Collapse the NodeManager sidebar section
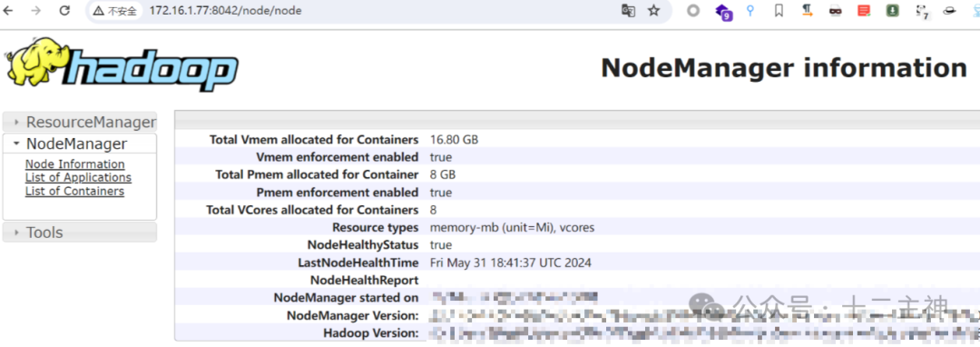This screenshot has width=980, height=347. pyautogui.click(x=79, y=144)
